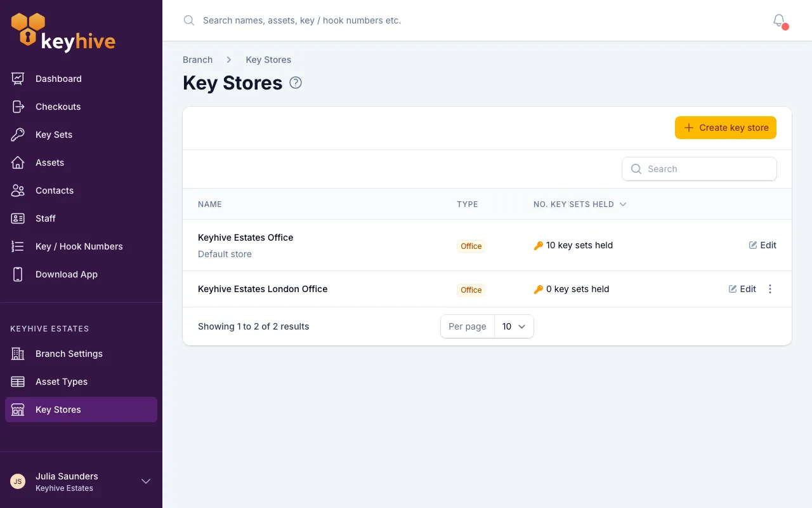This screenshot has width=812, height=508.
Task: Click 10 key sets held text
Action: click(579, 245)
